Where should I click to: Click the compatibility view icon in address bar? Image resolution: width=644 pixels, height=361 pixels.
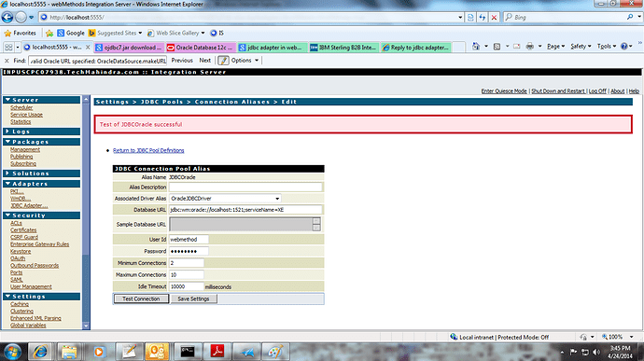pyautogui.click(x=470, y=17)
